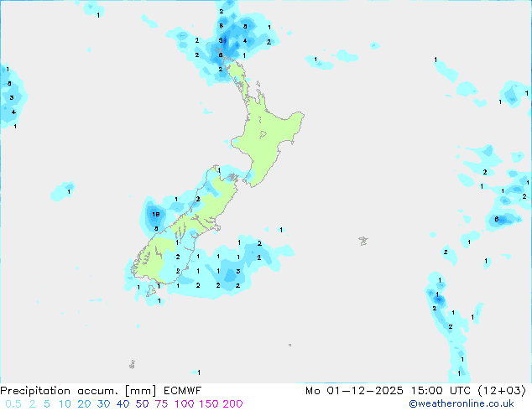Click the Chatham Islands outline east of New Zealand

[363, 241]
